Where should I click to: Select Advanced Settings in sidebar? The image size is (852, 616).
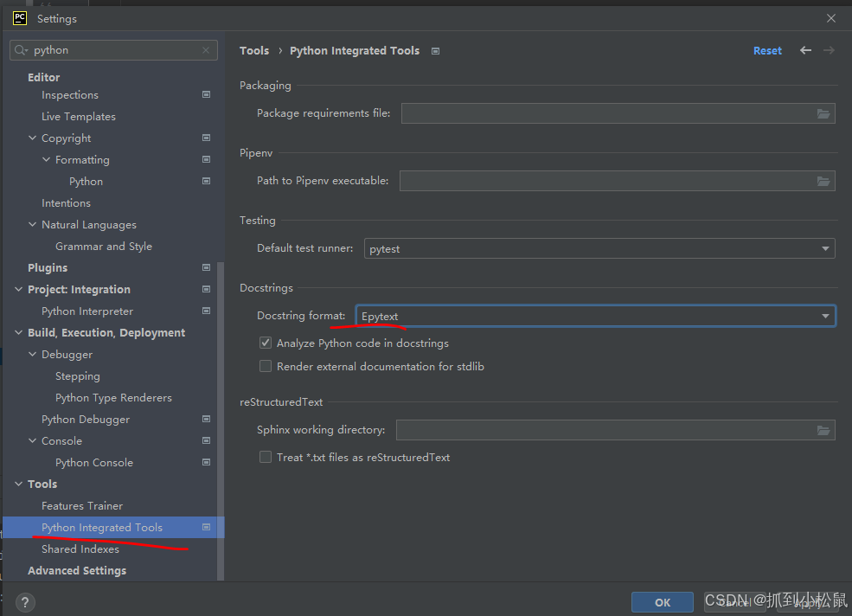[x=77, y=571]
